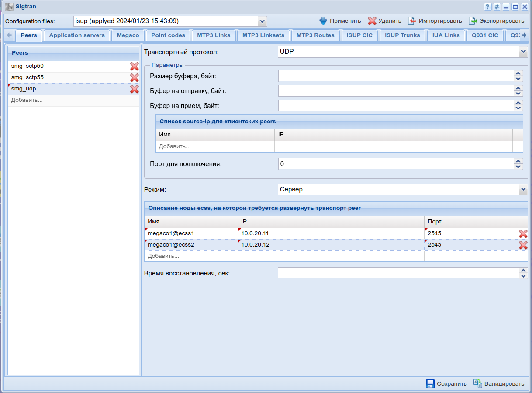Click the Сохранить save button
The width and height of the screenshot is (532, 393).
[446, 383]
